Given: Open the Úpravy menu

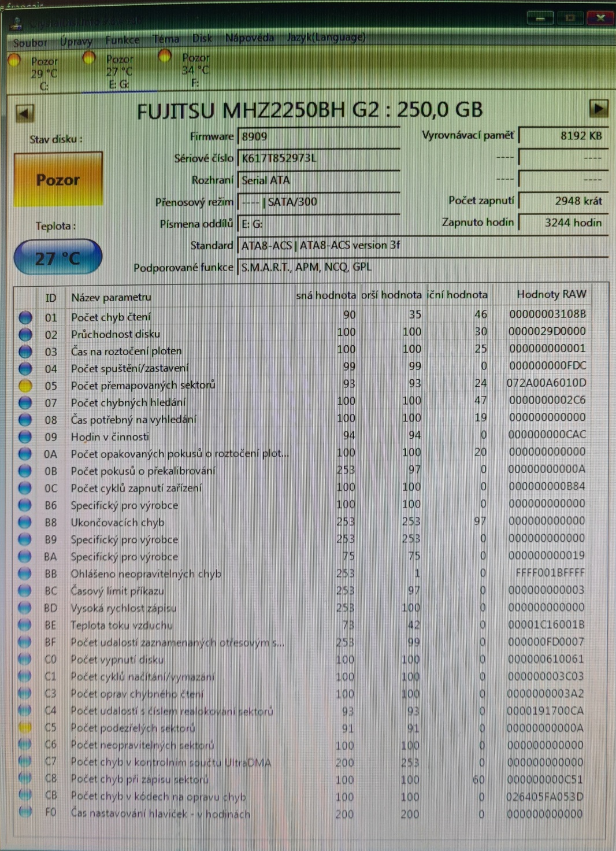Looking at the screenshot, I should (76, 41).
